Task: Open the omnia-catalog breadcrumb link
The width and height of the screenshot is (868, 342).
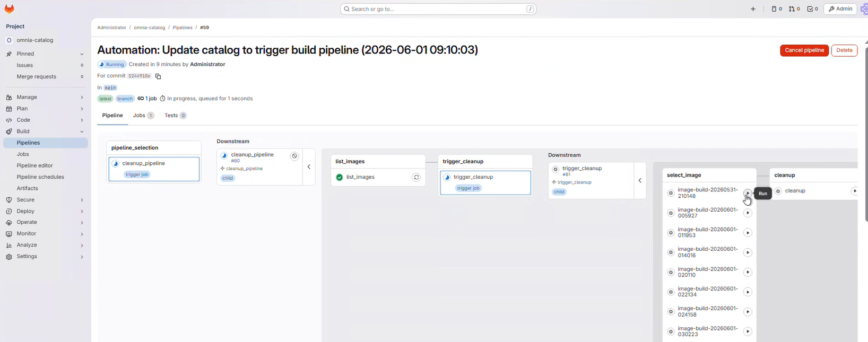Action: tap(149, 28)
